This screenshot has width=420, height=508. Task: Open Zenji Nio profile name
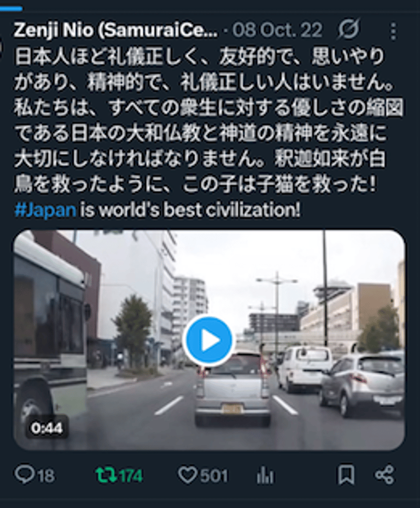point(116,31)
